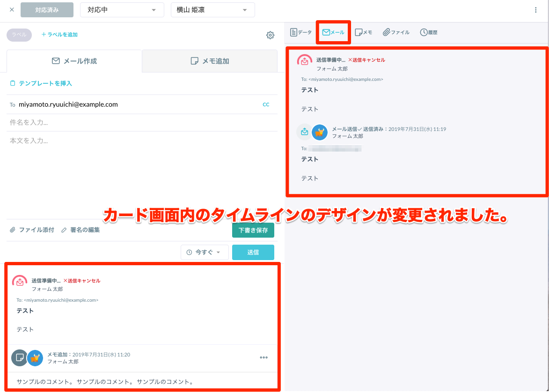This screenshot has width=549, height=392.
Task: Click the pencil 署名の編集 icon
Action: click(x=64, y=230)
